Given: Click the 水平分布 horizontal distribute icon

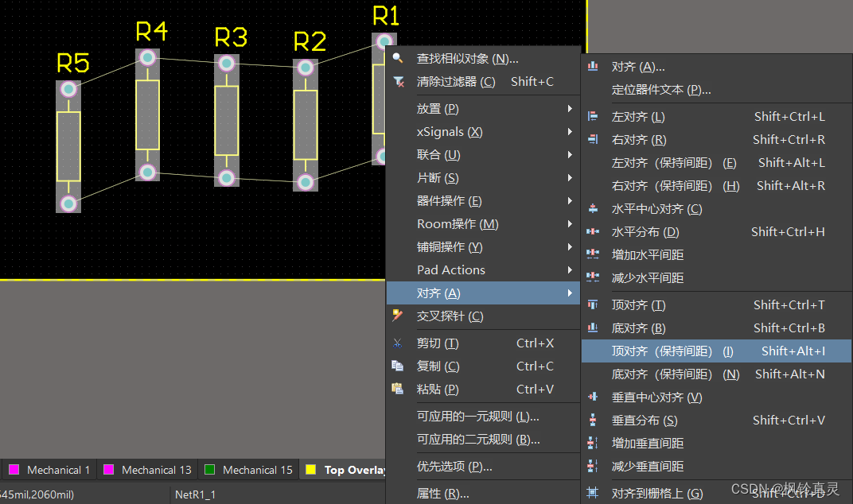Looking at the screenshot, I should coord(592,231).
